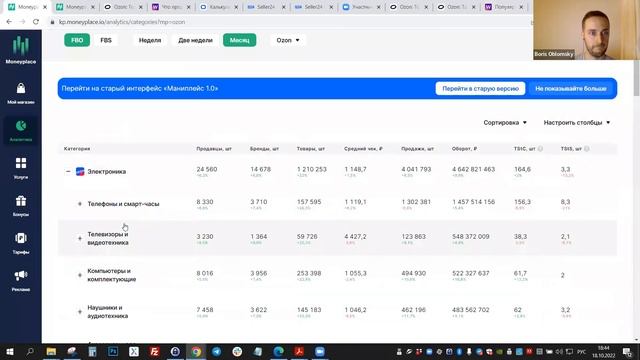Screen dimensions: 640x360
Task: Expand Компьютеры и комплектующие subcategory
Action: 80,275
